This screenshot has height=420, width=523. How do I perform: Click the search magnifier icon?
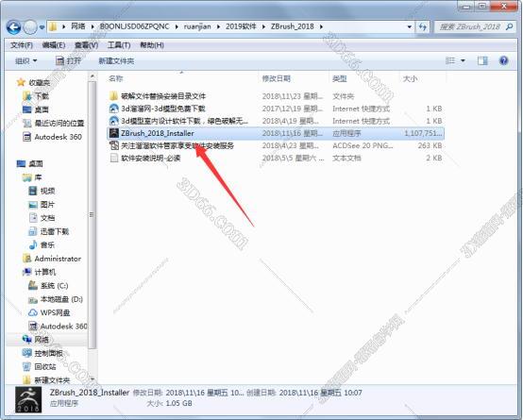click(510, 26)
